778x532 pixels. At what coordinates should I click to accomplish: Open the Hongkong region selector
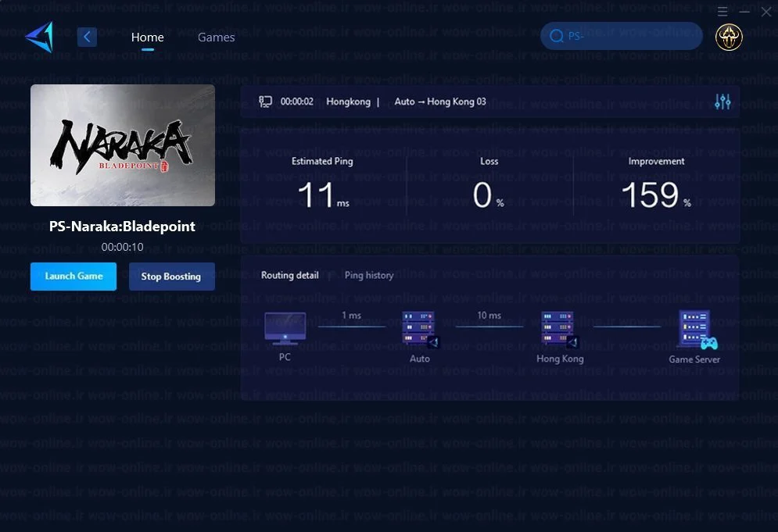pos(348,102)
